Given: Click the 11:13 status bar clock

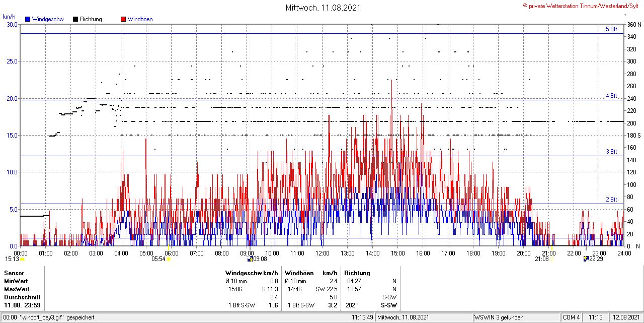Looking at the screenshot, I should point(596,317).
